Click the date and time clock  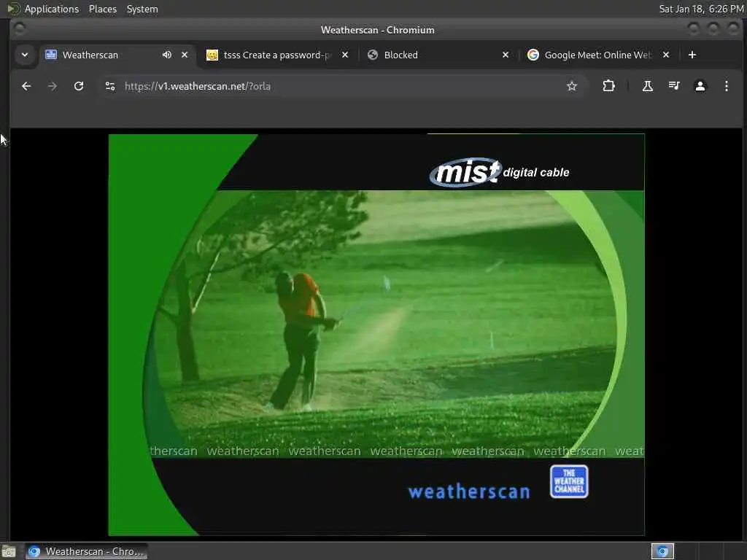pos(701,9)
